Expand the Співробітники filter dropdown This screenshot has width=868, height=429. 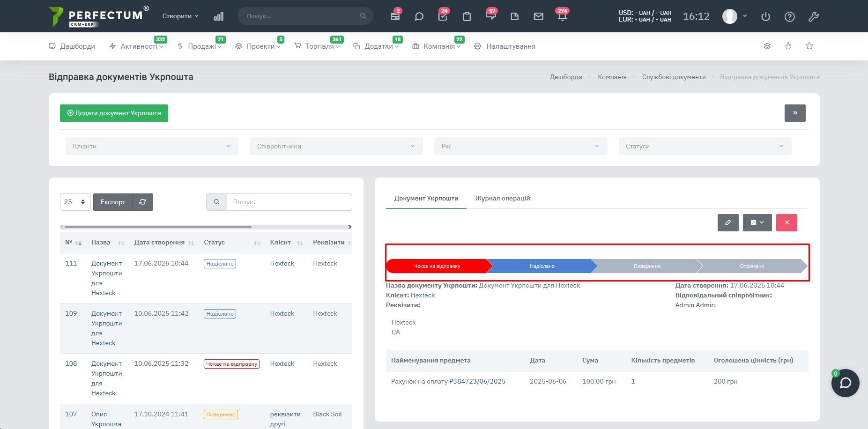coord(336,146)
